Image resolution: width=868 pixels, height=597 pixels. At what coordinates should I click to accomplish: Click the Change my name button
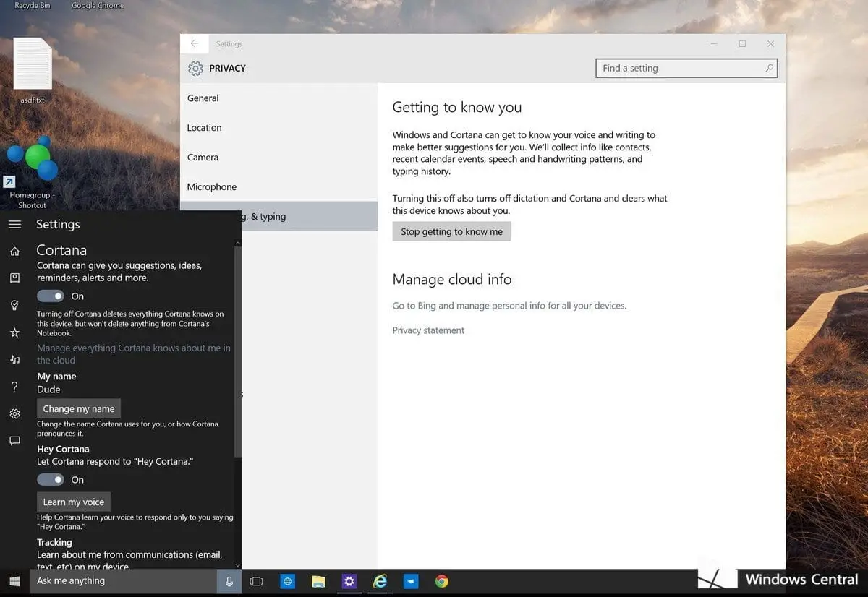pyautogui.click(x=79, y=408)
